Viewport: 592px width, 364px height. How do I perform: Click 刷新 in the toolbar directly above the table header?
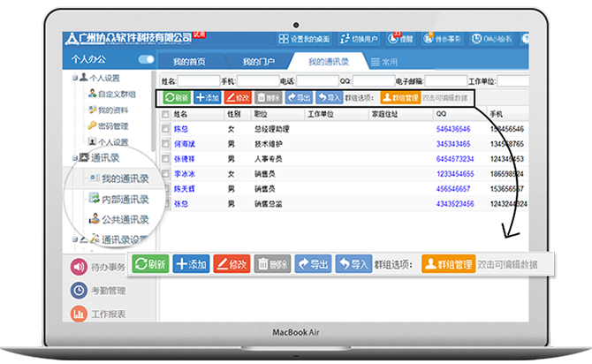(177, 97)
